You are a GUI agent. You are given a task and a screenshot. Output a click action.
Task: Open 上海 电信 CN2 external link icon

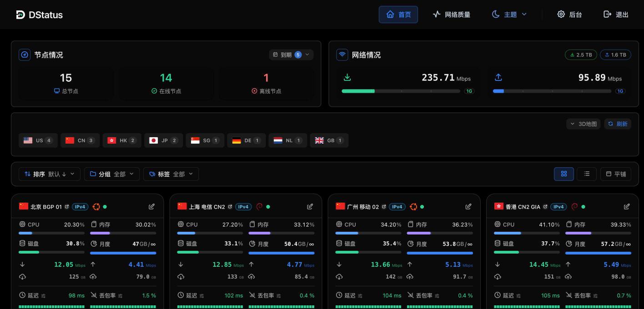click(x=230, y=206)
